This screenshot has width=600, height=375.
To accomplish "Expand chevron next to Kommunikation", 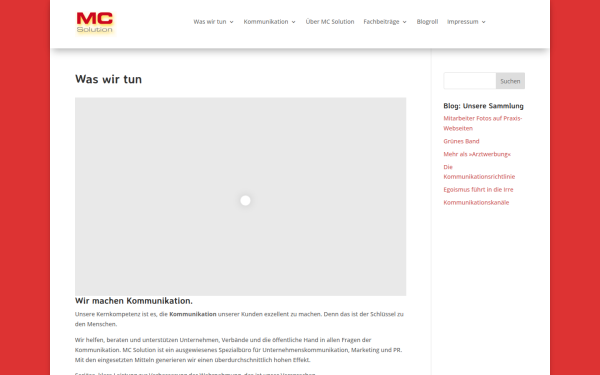I will 293,22.
